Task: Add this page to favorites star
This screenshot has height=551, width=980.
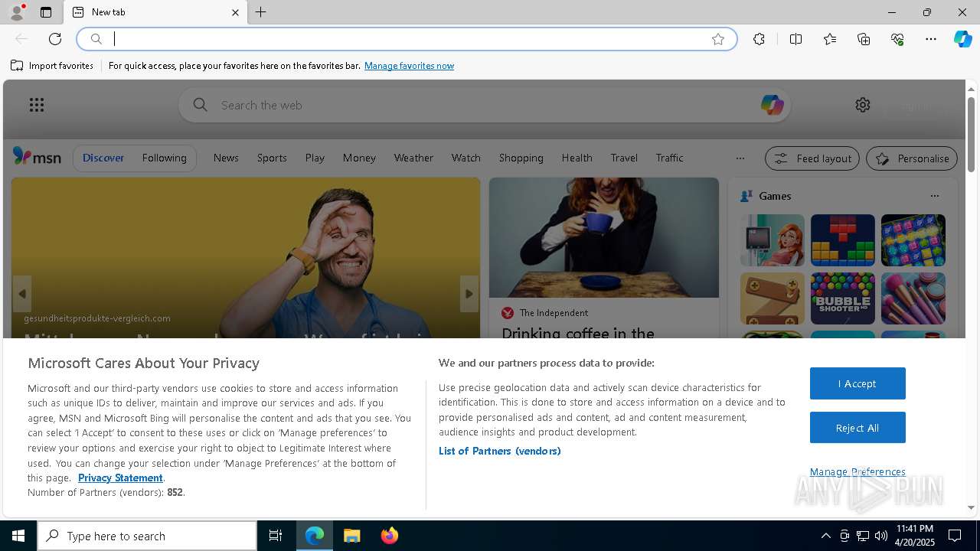Action: (x=718, y=39)
